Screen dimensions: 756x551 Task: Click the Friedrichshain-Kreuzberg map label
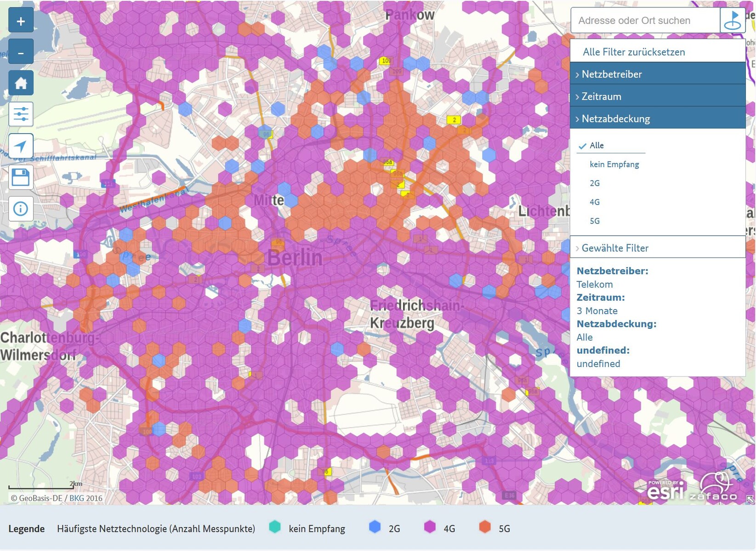click(416, 314)
